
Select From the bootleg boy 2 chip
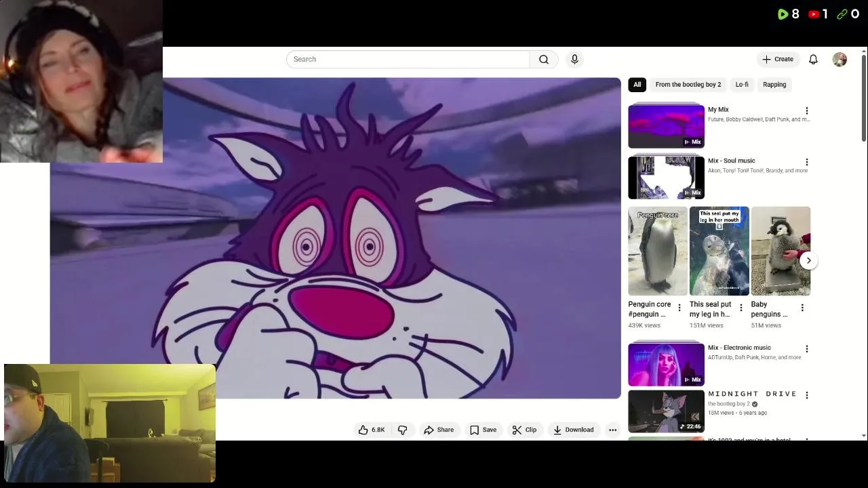coord(688,85)
